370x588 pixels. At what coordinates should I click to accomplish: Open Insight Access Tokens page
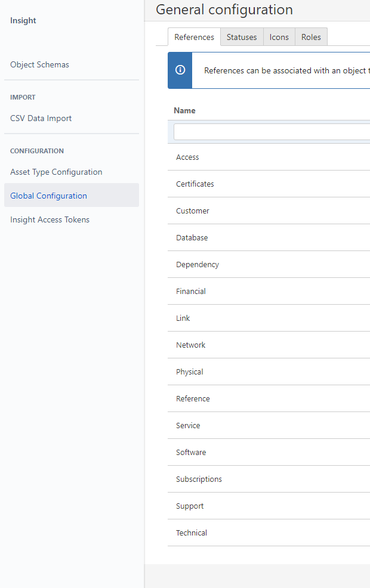point(50,219)
